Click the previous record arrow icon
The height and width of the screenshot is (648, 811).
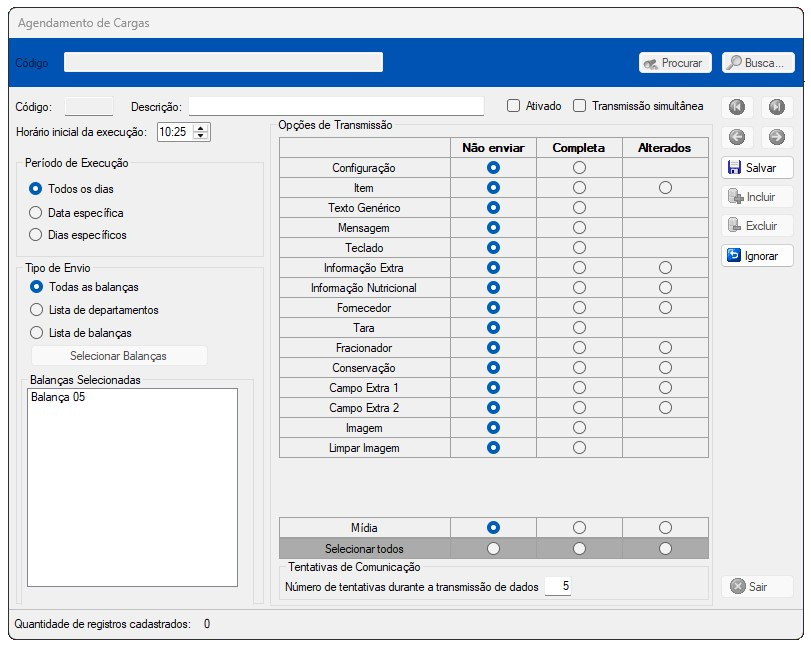click(x=737, y=137)
